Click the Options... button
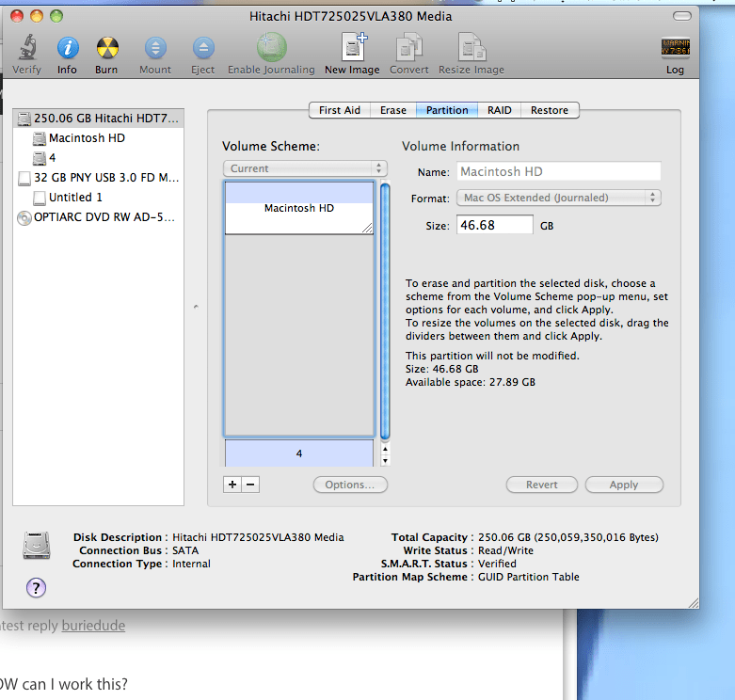This screenshot has width=735, height=700. [x=350, y=485]
